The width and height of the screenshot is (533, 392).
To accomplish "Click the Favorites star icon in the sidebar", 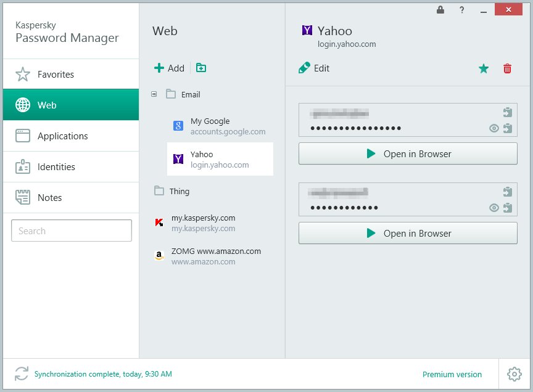I will click(x=23, y=74).
